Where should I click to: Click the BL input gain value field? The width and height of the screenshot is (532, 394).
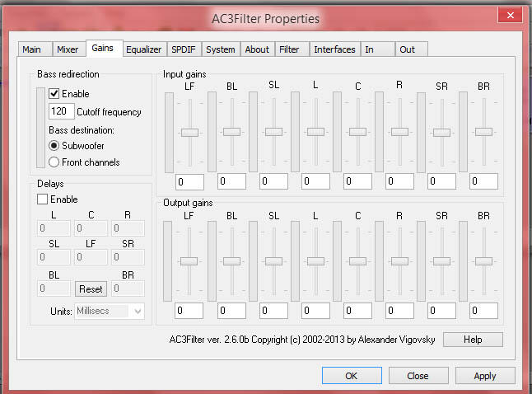(x=231, y=181)
